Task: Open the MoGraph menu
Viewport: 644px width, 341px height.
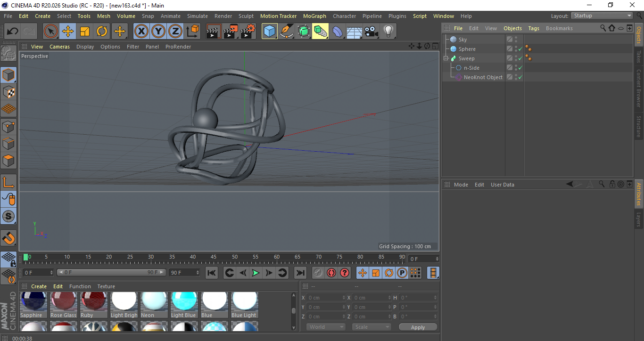Action: click(314, 16)
